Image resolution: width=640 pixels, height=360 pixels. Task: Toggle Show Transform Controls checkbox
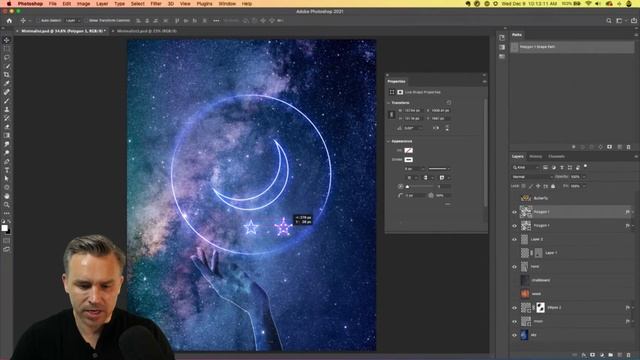(87, 20)
